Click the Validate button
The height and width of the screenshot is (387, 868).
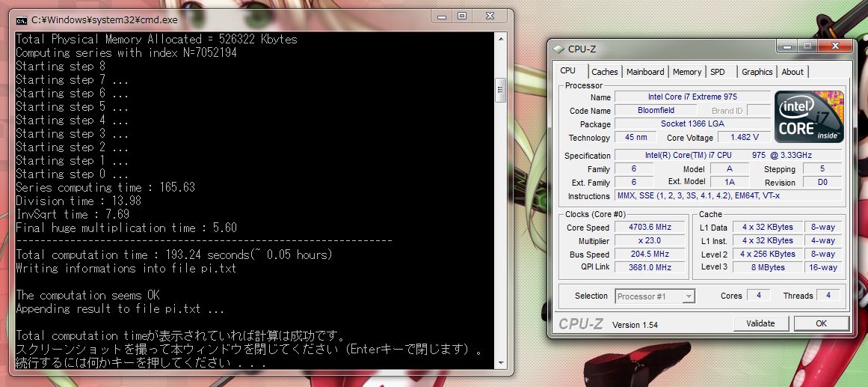(760, 324)
